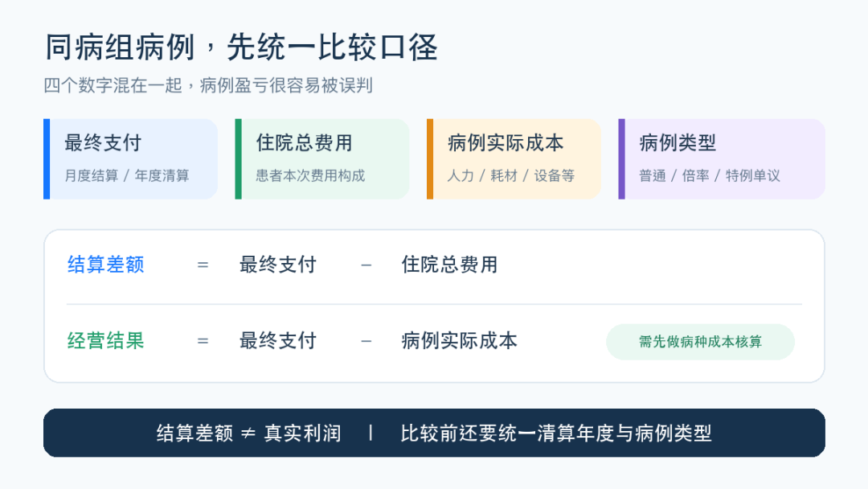Screen dimensions: 868x489
Task: Click 病例实际成本 in the second formula row
Action: coord(460,340)
